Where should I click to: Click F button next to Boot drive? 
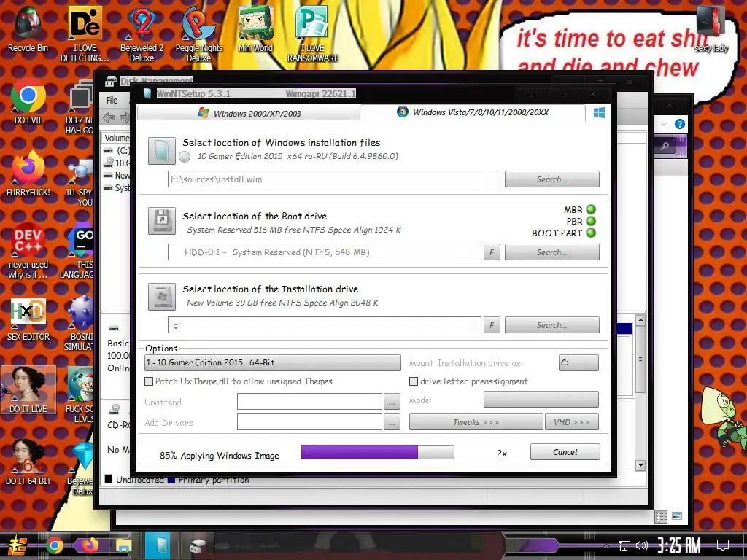pyautogui.click(x=492, y=252)
